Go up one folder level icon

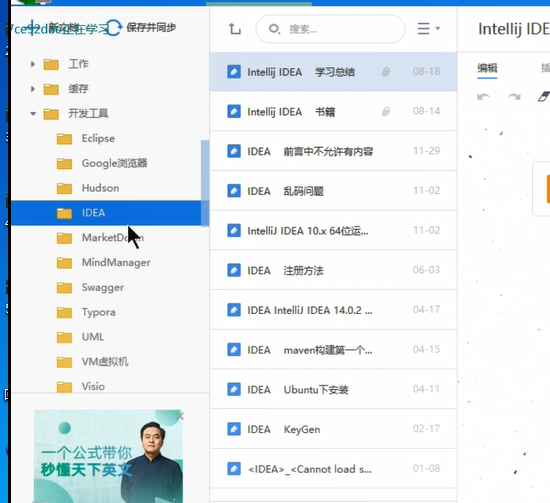tap(234, 29)
